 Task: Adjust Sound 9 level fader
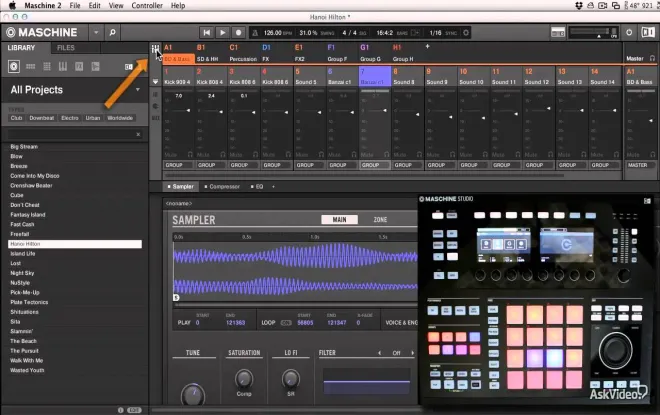tap(450, 117)
